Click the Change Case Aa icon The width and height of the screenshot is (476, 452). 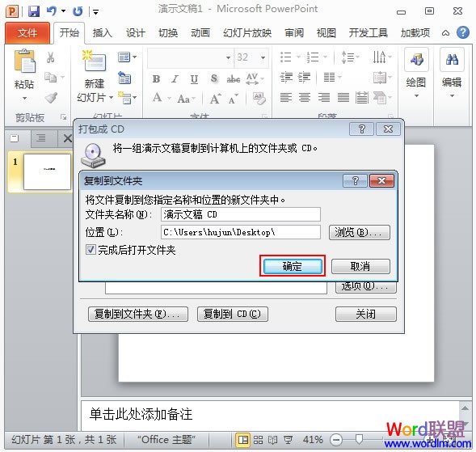pos(183,99)
